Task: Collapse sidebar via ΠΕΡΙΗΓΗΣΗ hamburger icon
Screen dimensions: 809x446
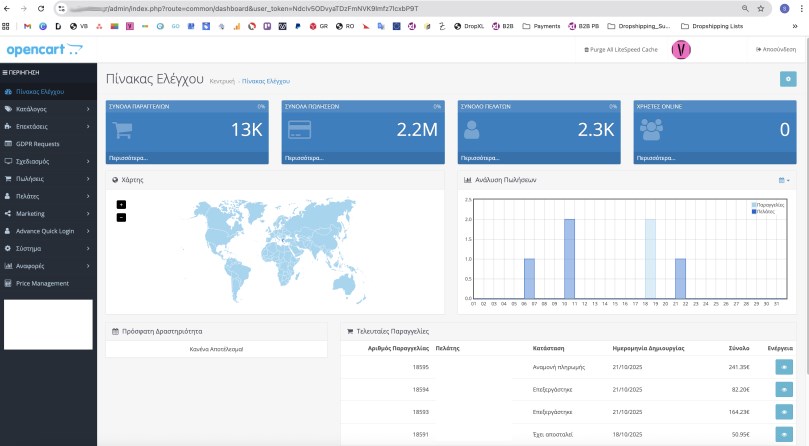Action: point(6,73)
